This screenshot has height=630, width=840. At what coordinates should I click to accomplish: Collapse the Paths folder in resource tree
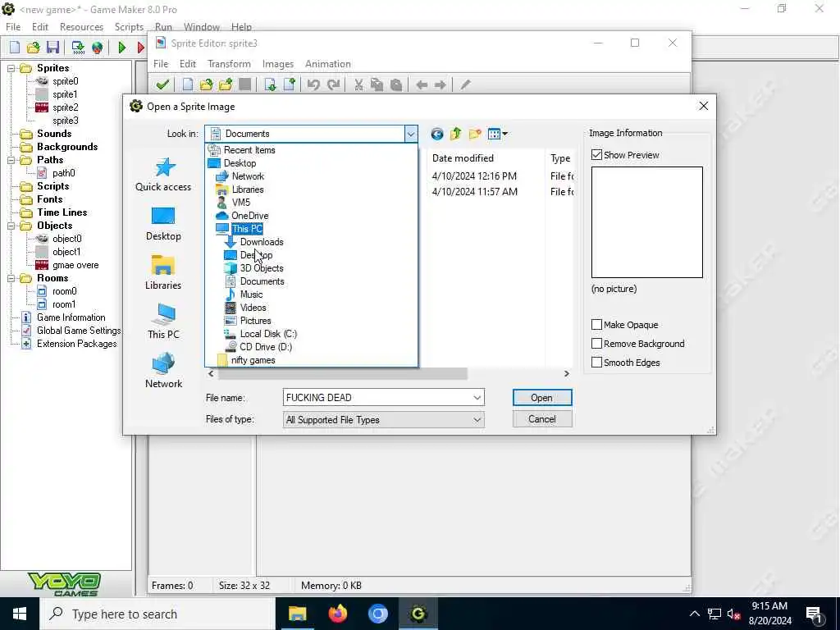11,160
